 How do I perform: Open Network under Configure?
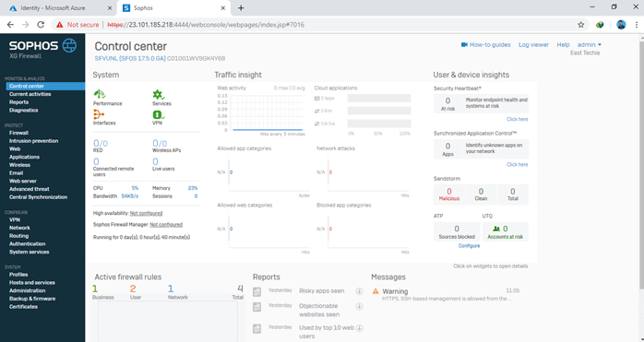click(19, 228)
